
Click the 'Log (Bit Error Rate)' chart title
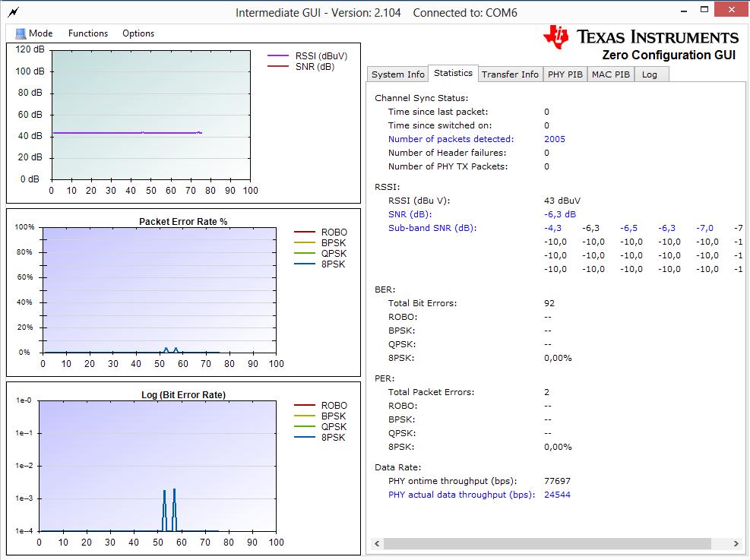(x=183, y=395)
